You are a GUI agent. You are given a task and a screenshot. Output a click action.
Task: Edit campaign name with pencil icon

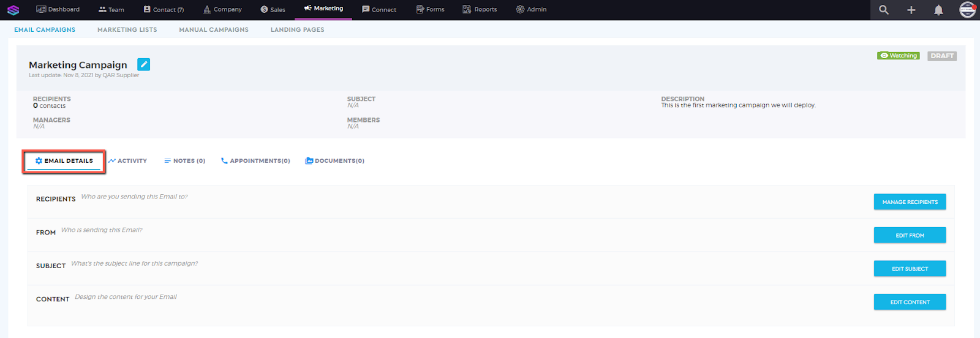coord(144,64)
